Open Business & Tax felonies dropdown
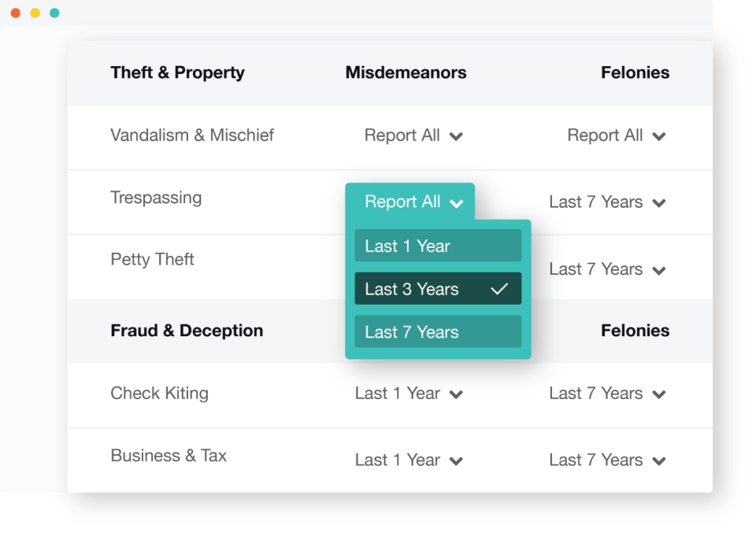 (607, 460)
